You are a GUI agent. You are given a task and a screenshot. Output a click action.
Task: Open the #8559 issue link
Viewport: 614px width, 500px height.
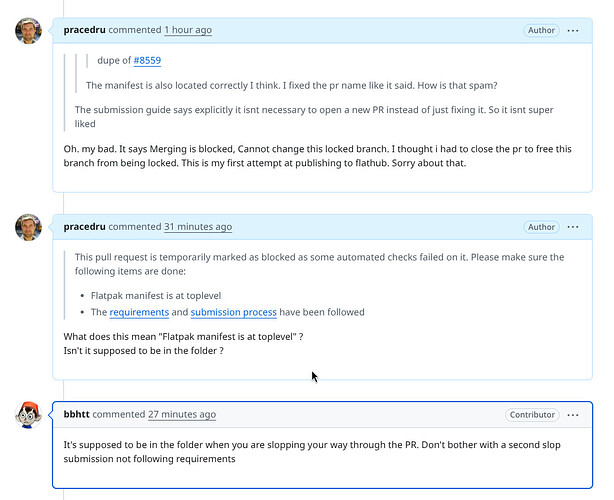click(147, 60)
